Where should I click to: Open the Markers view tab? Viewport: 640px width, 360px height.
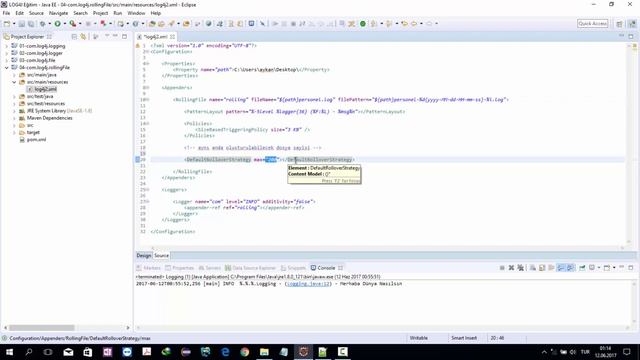(149, 268)
